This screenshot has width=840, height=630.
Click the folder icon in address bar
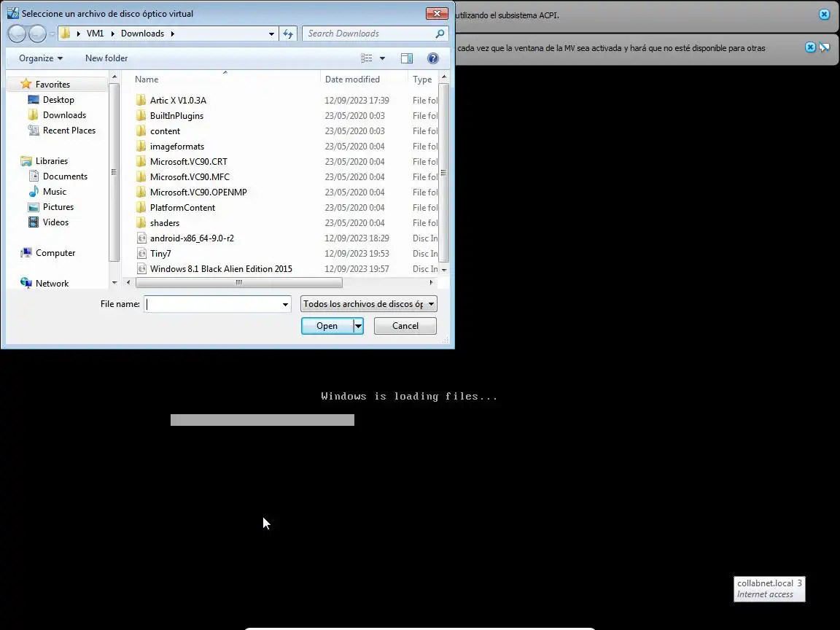66,34
